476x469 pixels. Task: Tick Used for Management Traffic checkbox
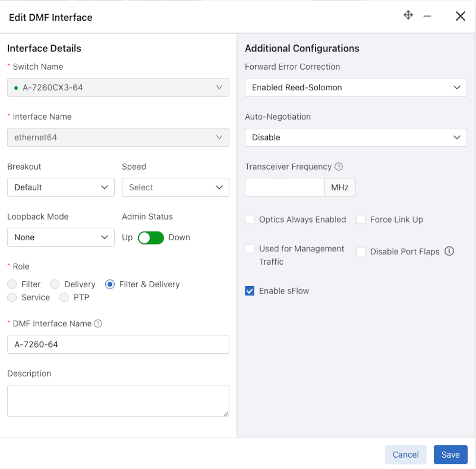[x=250, y=249]
